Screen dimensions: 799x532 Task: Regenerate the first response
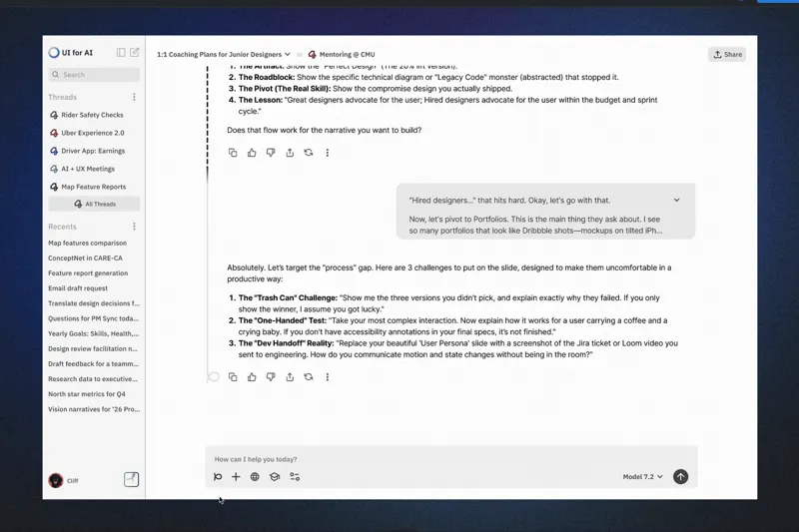tap(309, 153)
